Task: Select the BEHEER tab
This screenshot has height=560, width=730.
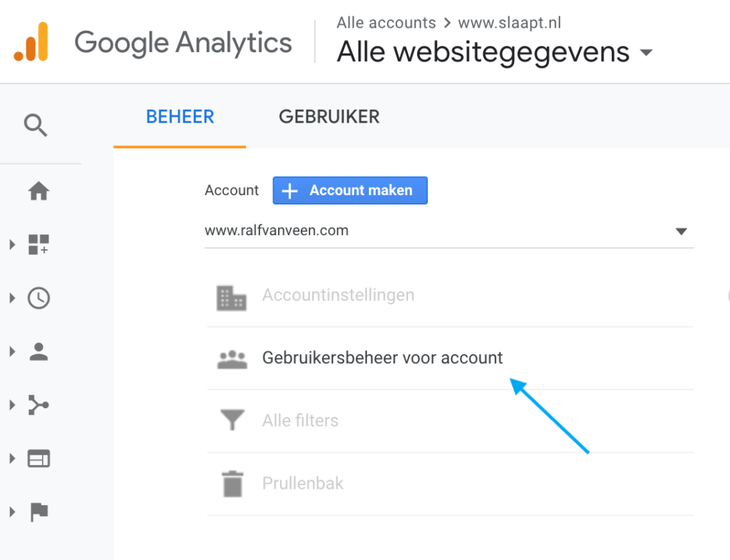Action: coord(180,116)
